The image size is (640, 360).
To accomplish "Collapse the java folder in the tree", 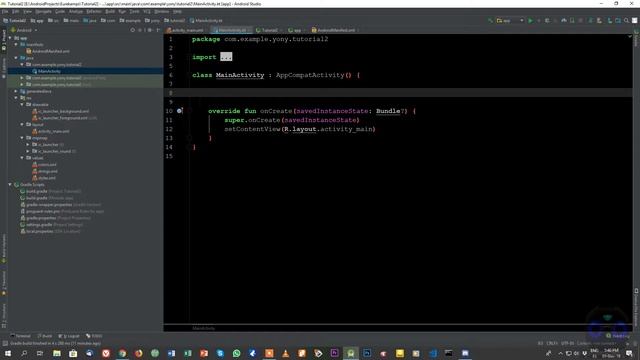I will point(16,58).
